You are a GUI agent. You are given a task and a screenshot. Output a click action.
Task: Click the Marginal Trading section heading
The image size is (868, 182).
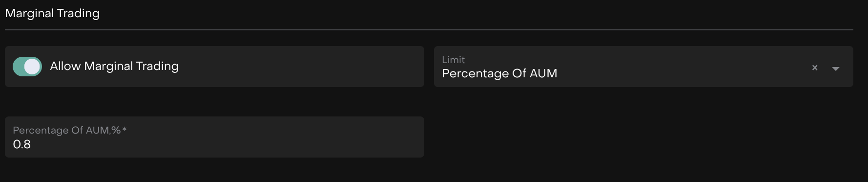tap(52, 13)
